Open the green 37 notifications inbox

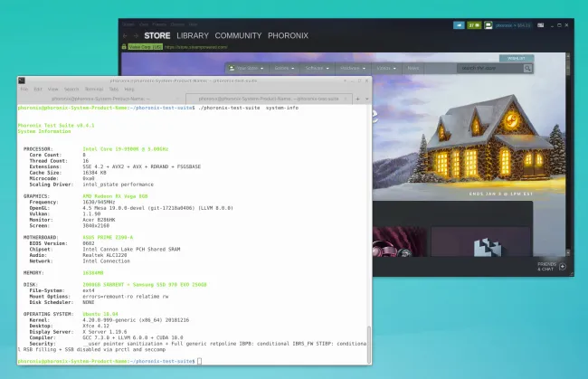click(x=474, y=25)
